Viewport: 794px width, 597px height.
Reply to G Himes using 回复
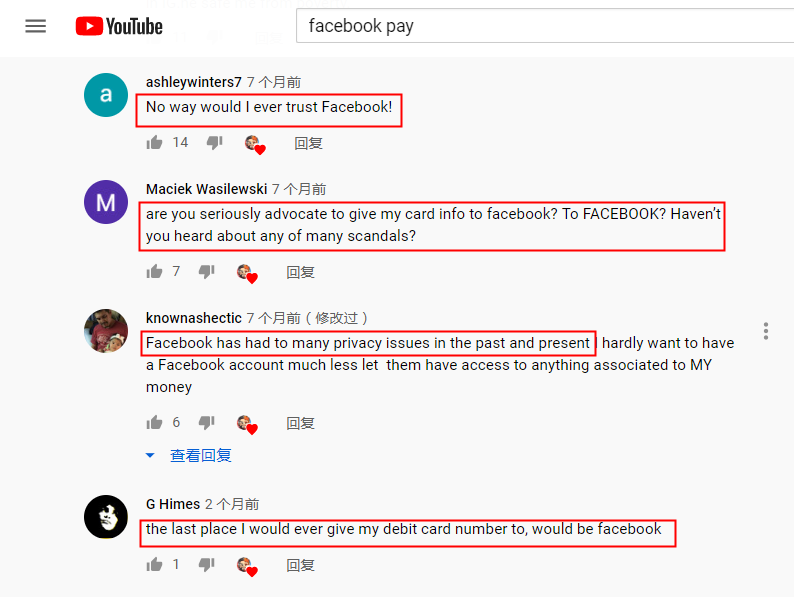[300, 565]
